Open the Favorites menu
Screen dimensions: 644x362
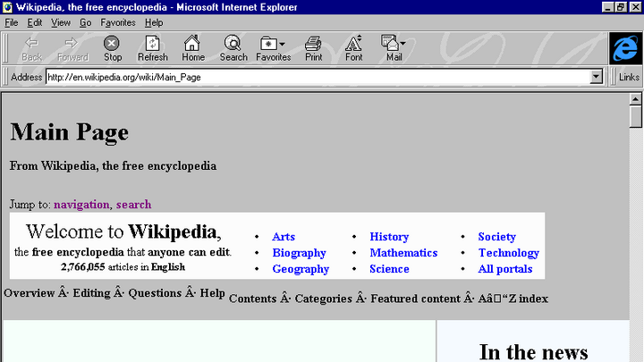pyautogui.click(x=118, y=22)
